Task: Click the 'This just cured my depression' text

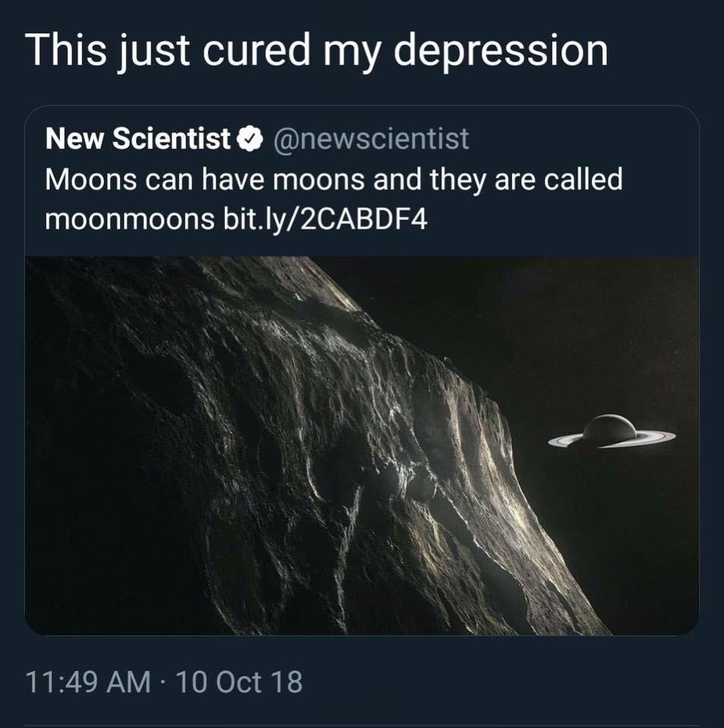Action: click(x=317, y=51)
